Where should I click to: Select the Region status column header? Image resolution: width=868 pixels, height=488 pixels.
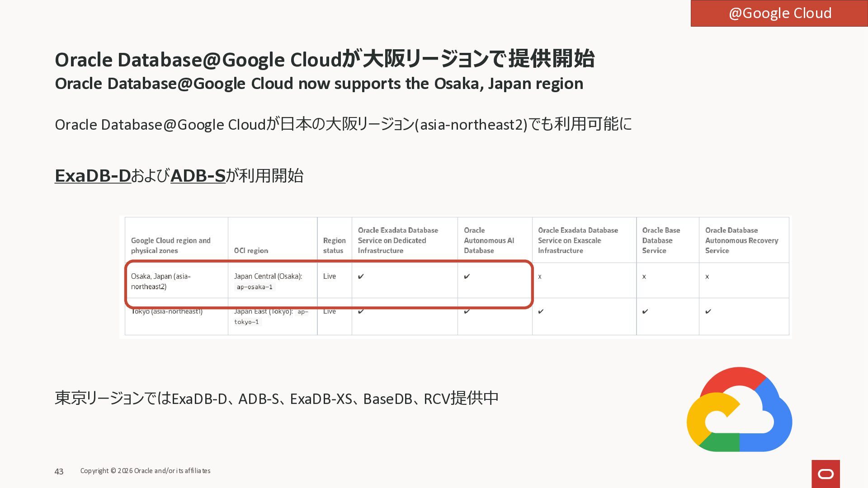coord(334,245)
